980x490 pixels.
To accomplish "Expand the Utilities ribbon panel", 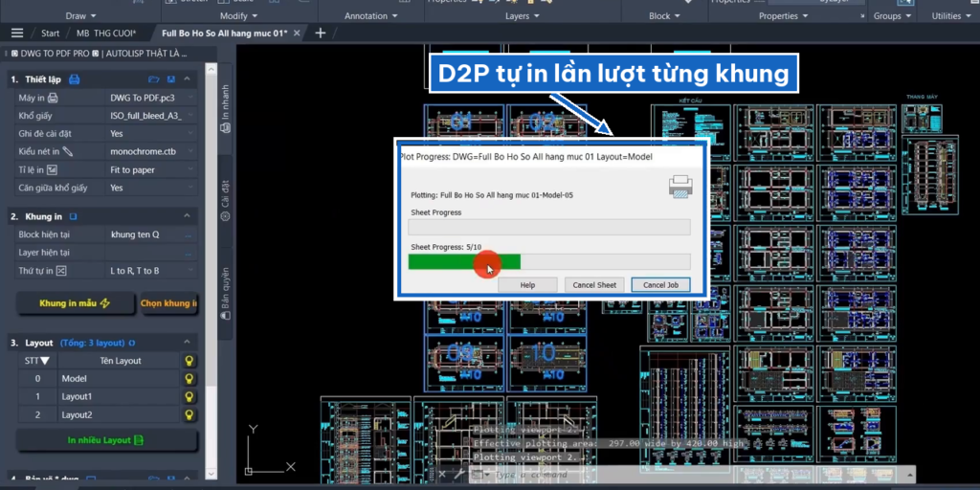I will coord(950,15).
